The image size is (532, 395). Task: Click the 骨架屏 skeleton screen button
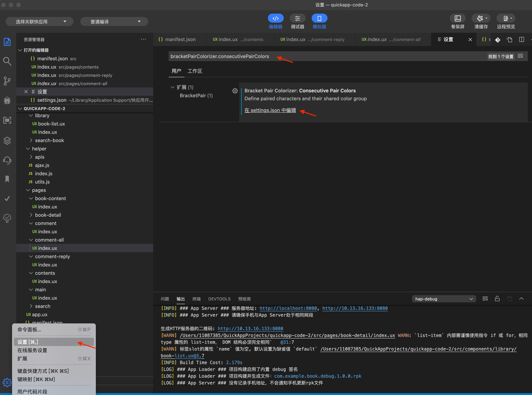457,21
